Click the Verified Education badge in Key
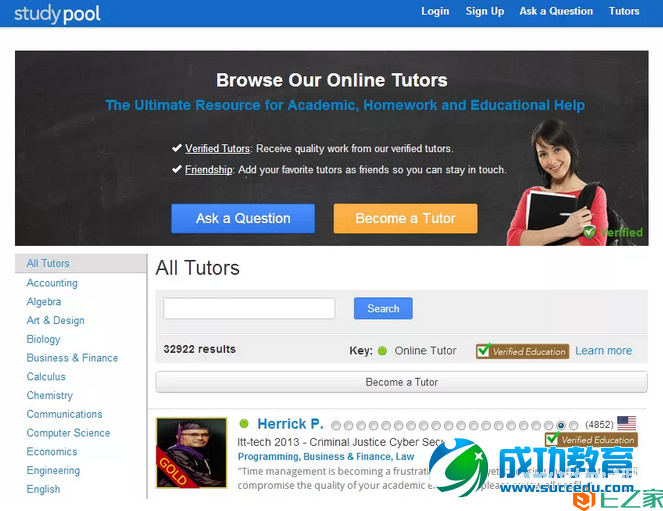The width and height of the screenshot is (663, 511). (x=522, y=351)
